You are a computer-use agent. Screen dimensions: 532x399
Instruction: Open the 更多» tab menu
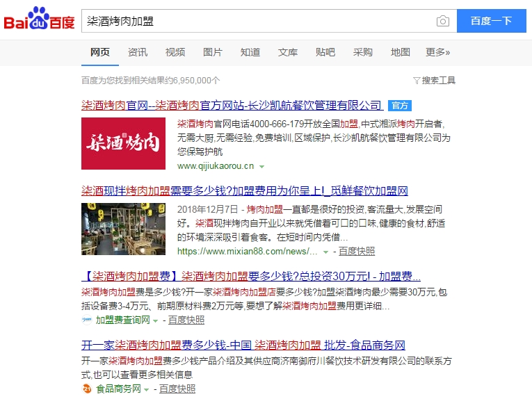[437, 52]
